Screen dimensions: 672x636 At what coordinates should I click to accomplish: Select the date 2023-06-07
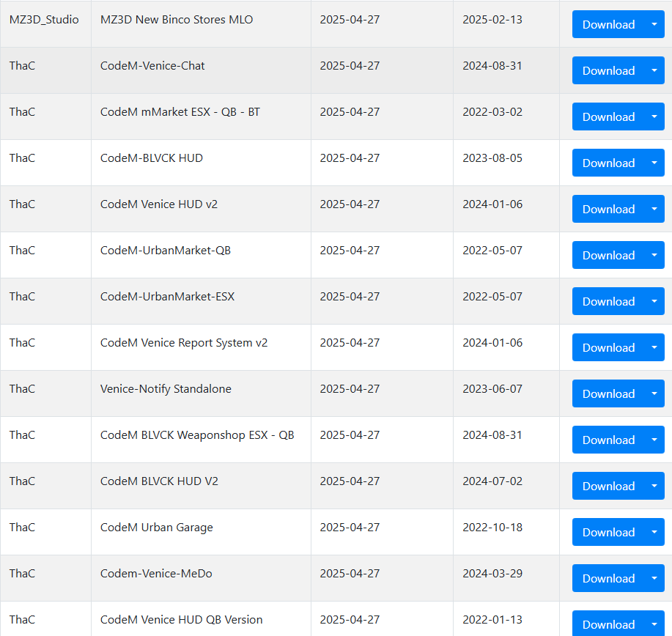click(x=492, y=389)
